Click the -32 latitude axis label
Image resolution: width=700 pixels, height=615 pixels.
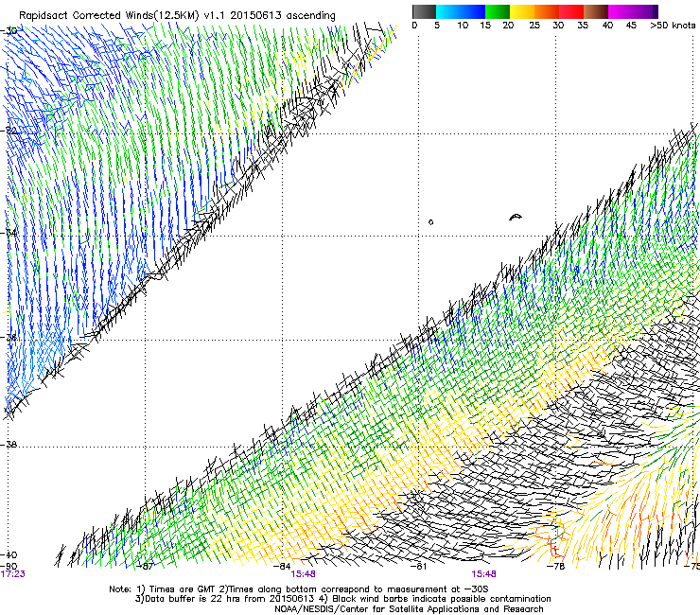9,131
